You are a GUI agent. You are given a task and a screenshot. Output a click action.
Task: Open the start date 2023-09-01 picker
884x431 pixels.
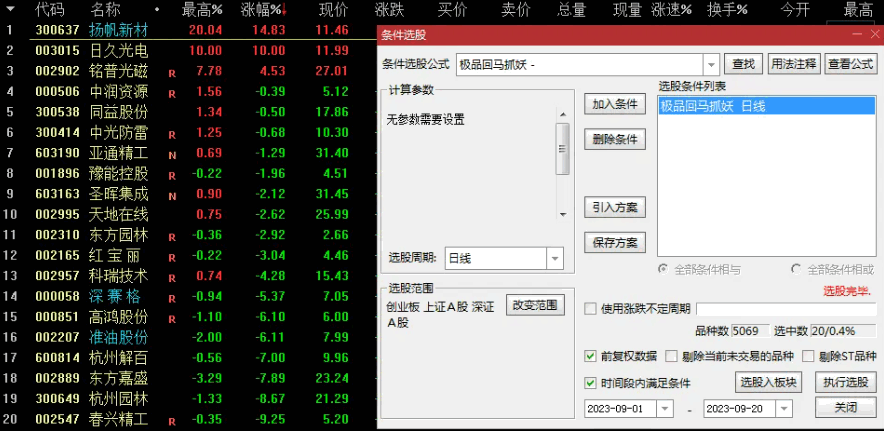[x=666, y=408]
